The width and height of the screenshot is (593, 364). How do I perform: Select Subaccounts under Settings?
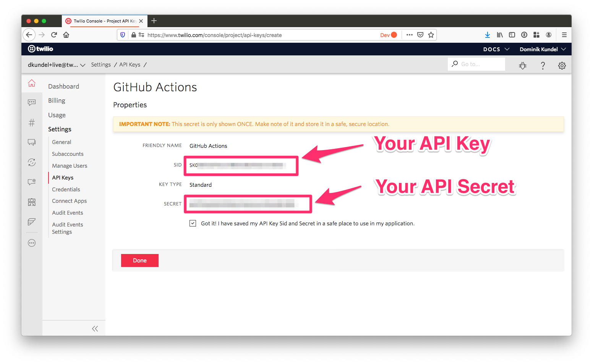coord(68,154)
